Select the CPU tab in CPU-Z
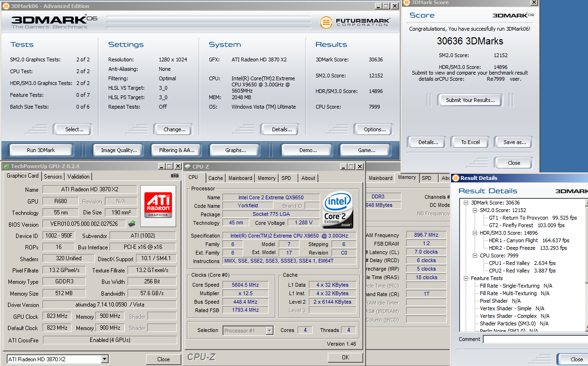The image size is (588, 366). pyautogui.click(x=193, y=177)
